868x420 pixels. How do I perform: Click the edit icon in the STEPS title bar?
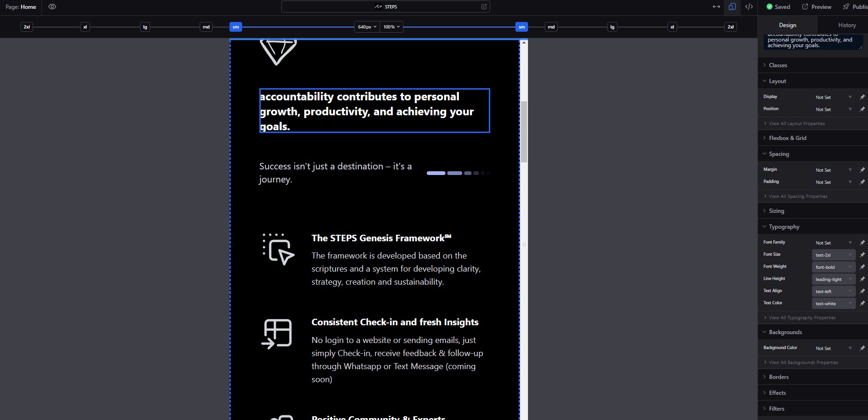tap(484, 7)
